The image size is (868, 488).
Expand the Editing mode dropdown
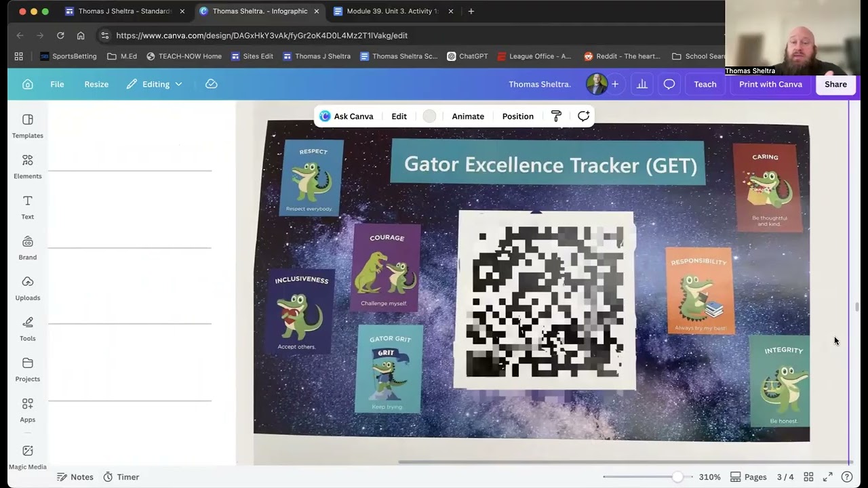[x=155, y=84]
